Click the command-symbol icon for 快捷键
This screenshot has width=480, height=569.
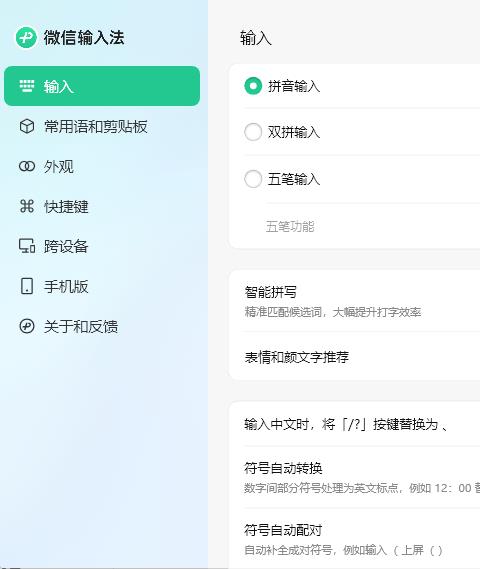(x=27, y=206)
